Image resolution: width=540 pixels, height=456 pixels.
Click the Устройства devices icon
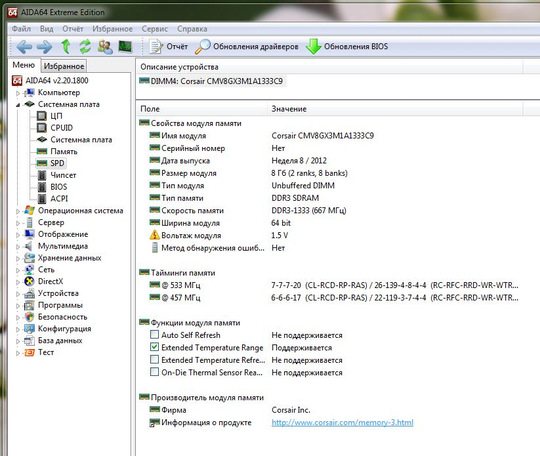point(29,293)
